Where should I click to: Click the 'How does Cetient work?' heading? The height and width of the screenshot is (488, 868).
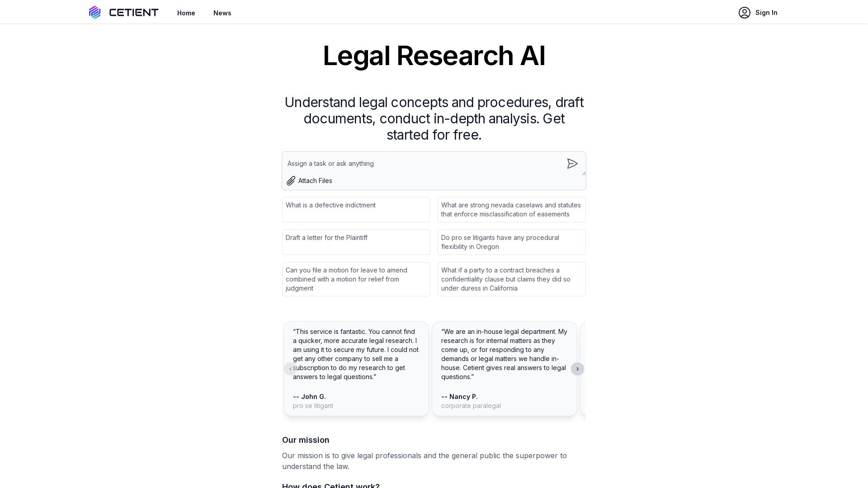click(331, 485)
